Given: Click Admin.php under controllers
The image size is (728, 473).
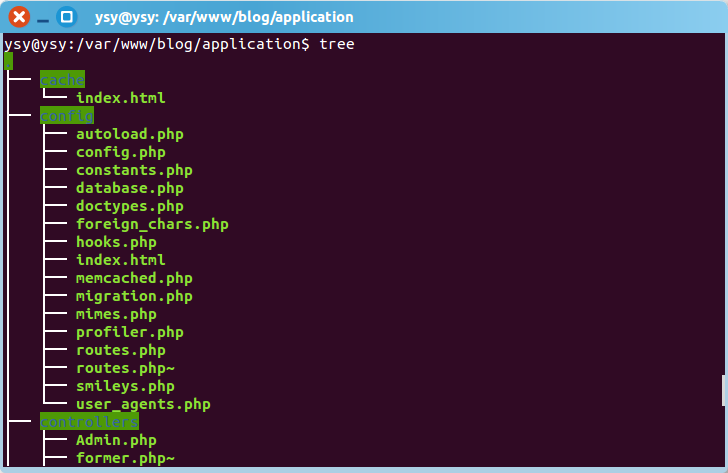Looking at the screenshot, I should pyautogui.click(x=116, y=440).
